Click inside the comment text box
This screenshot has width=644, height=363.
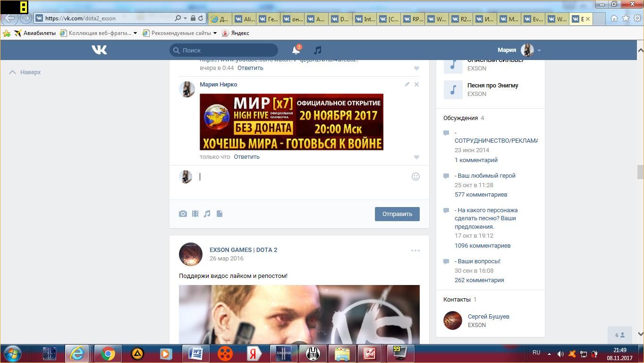click(302, 177)
